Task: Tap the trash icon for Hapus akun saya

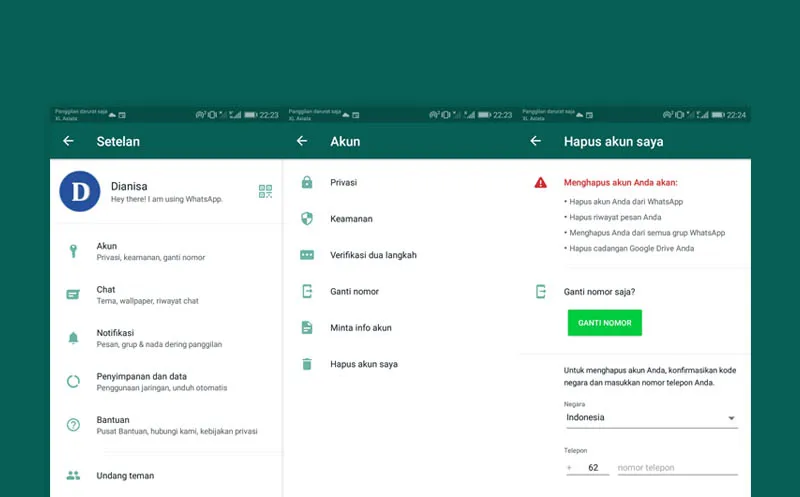Action: coord(307,364)
